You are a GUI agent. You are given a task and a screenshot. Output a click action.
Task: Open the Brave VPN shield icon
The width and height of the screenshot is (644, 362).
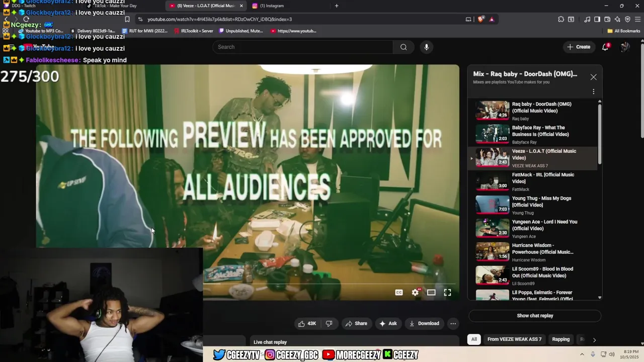pyautogui.click(x=627, y=19)
